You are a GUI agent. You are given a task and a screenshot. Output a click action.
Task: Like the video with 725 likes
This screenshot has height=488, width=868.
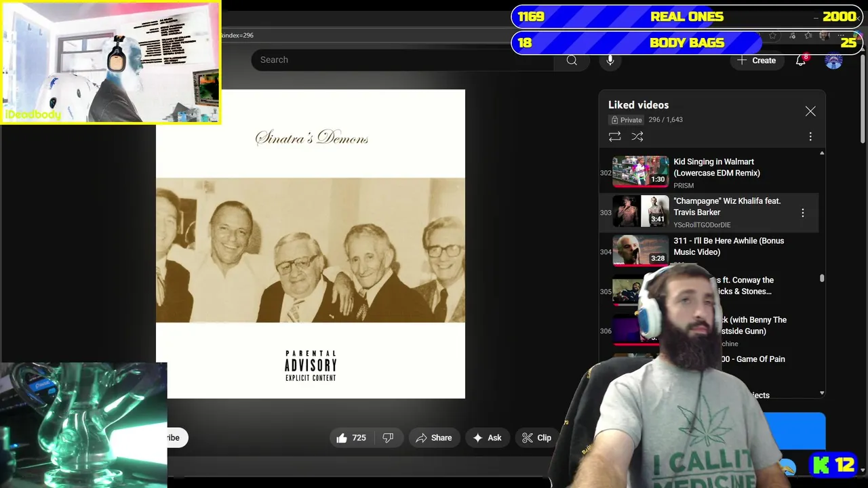[351, 438]
